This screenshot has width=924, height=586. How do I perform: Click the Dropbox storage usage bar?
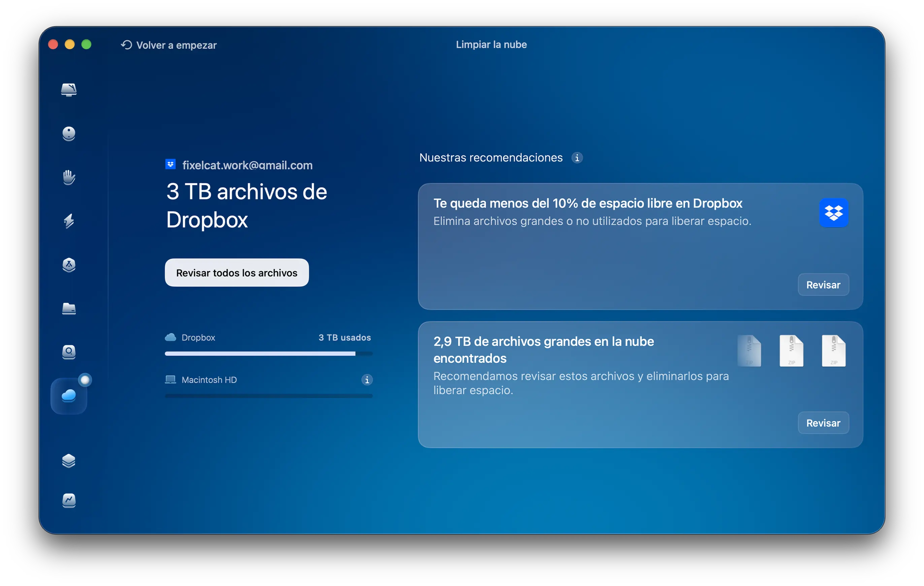click(x=268, y=353)
